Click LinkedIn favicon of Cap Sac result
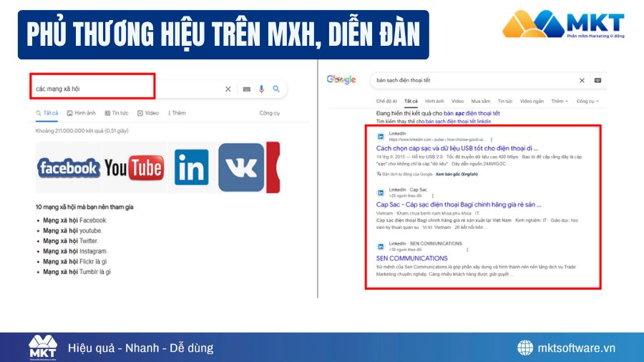This screenshot has width=644, height=362. 381,192
